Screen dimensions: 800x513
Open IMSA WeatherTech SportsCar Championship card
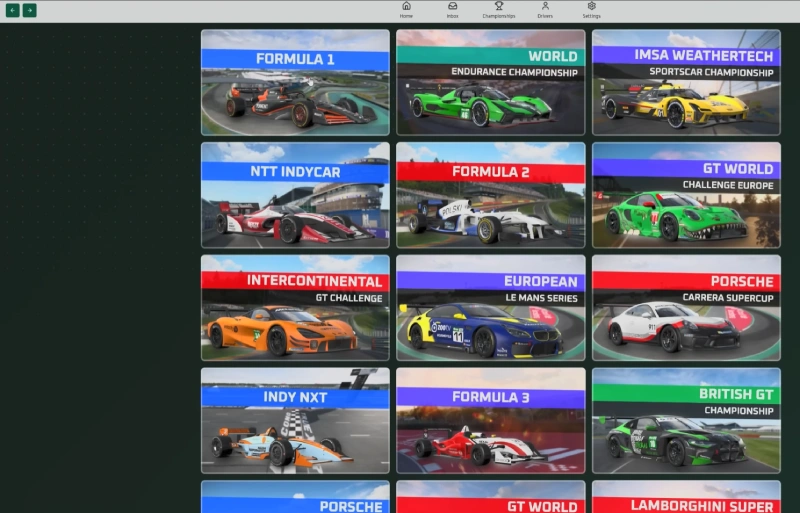(686, 82)
